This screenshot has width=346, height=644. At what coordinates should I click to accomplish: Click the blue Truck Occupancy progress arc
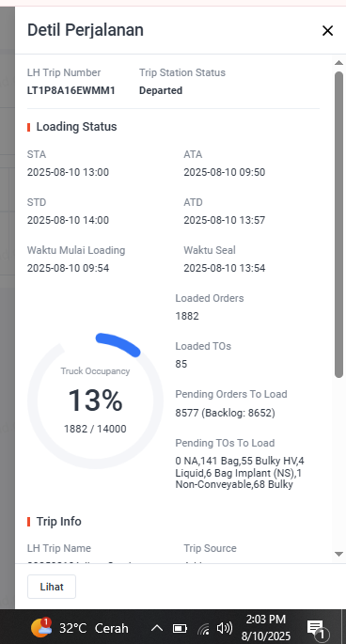pyautogui.click(x=118, y=344)
